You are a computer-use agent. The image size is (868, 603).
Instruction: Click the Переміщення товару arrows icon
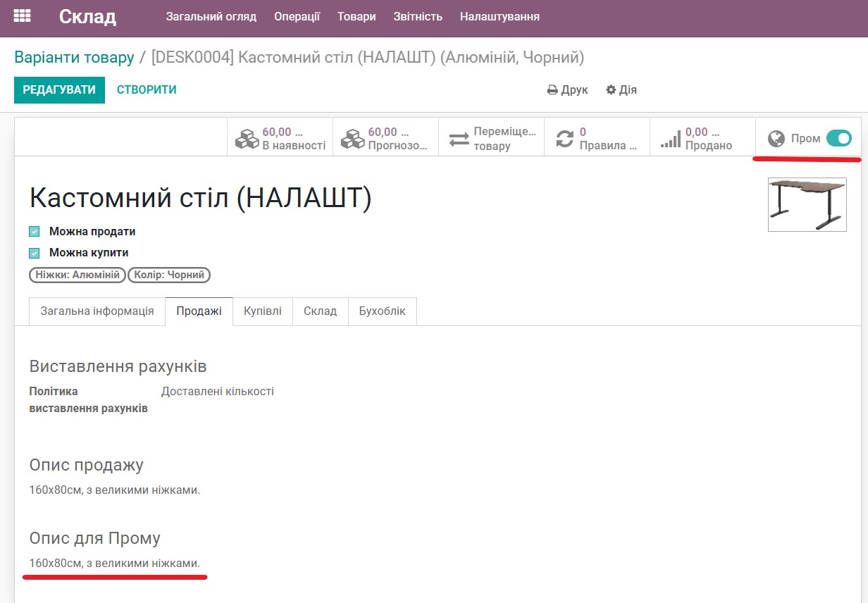click(457, 136)
